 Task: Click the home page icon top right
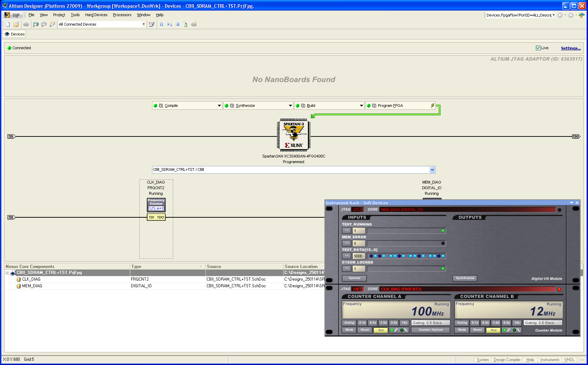tap(582, 15)
